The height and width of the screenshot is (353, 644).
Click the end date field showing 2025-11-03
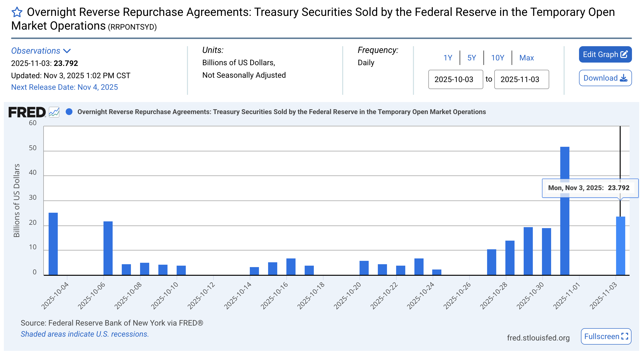(521, 79)
